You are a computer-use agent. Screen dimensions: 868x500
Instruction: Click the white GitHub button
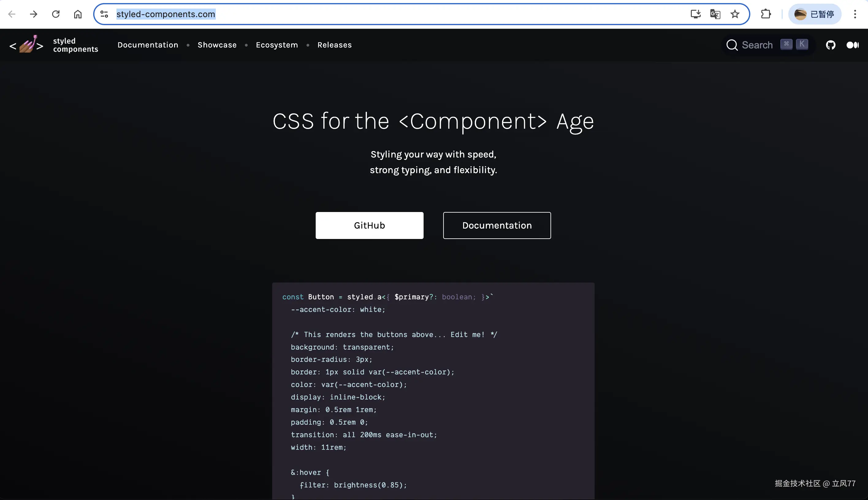pyautogui.click(x=369, y=225)
